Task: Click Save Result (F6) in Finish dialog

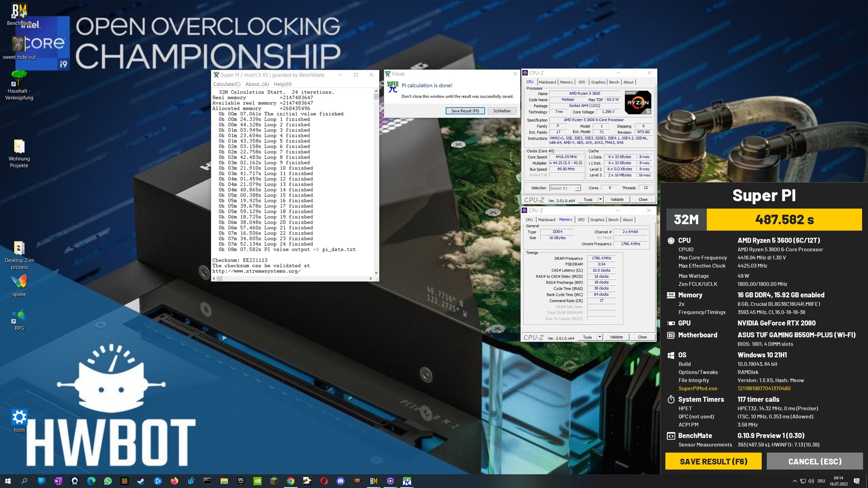Action: coord(465,111)
